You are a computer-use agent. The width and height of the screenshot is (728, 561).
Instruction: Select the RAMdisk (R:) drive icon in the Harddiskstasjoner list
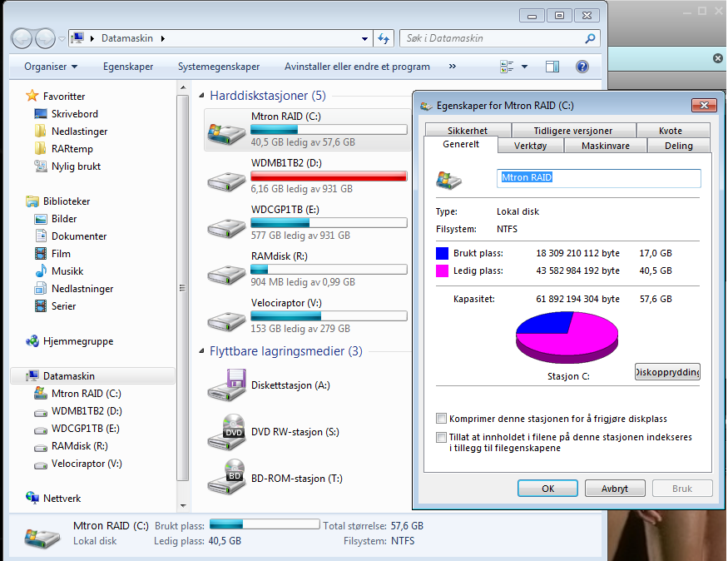226,274
